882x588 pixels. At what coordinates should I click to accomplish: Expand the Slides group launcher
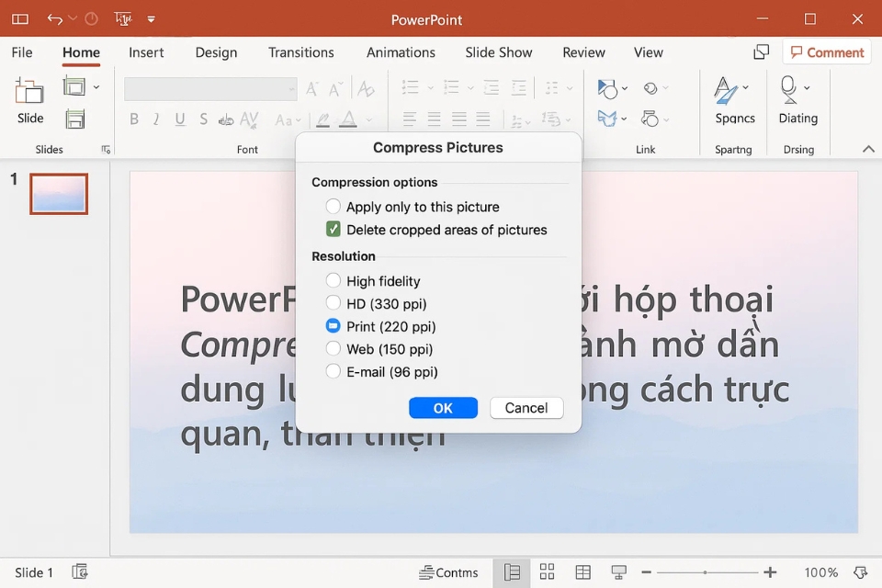pyautogui.click(x=106, y=150)
